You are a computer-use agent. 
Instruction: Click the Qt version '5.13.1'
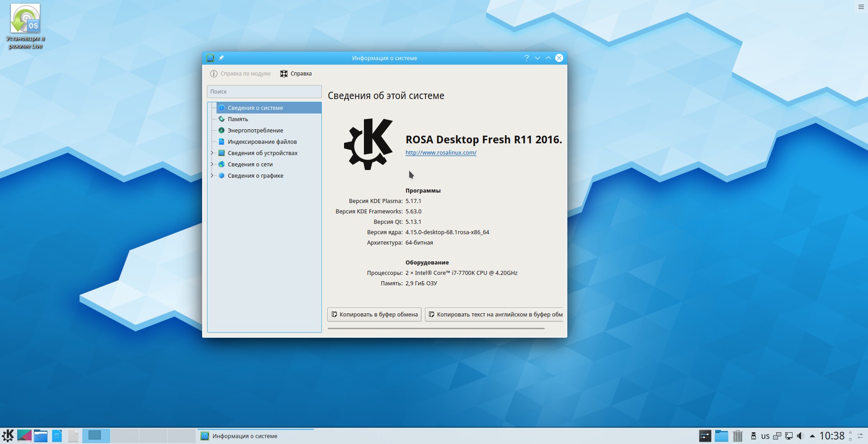(x=413, y=222)
